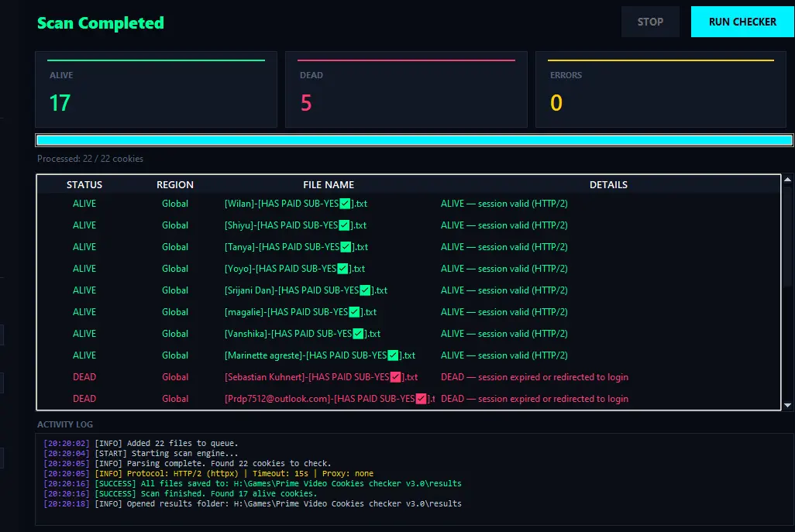The image size is (795, 532).
Task: Click the green checkmark in Wilan file name
Action: pyautogui.click(x=345, y=204)
